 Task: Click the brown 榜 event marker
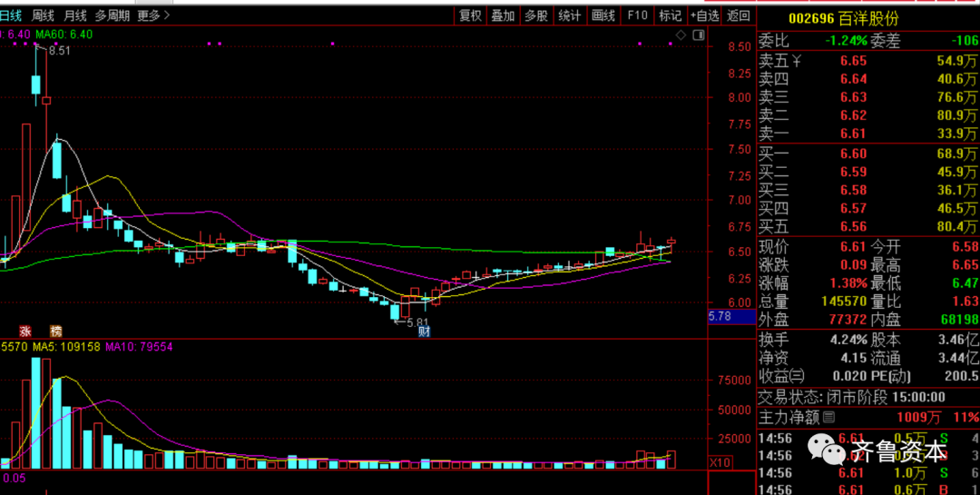point(56,331)
